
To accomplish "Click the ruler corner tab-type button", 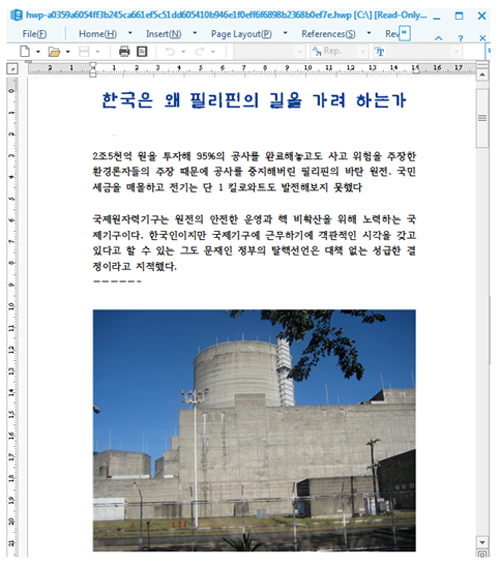I will (12, 69).
